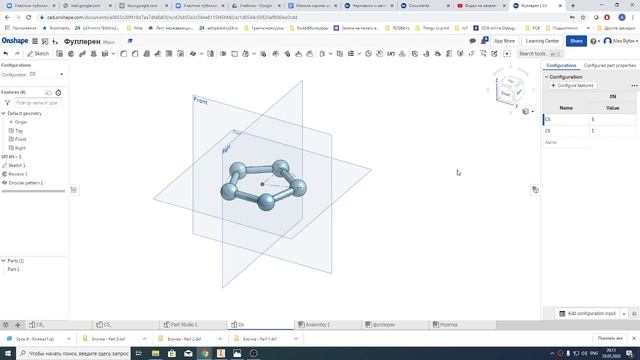Screen dimensions: 640x360
Task: Collapse the Default geometry tree group
Action: [4, 113]
